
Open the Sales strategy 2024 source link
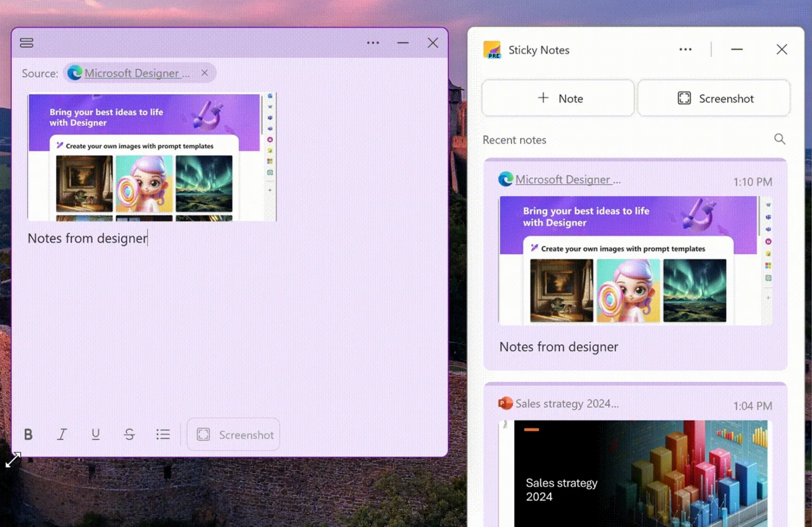[x=566, y=404]
